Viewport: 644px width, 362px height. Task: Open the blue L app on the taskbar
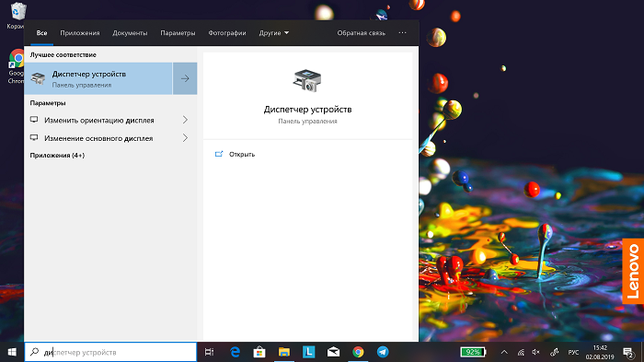point(308,352)
